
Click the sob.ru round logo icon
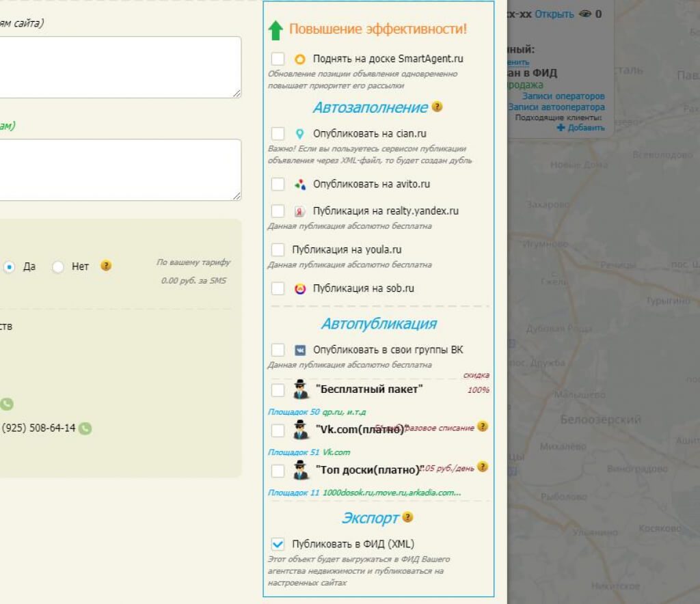tap(300, 288)
